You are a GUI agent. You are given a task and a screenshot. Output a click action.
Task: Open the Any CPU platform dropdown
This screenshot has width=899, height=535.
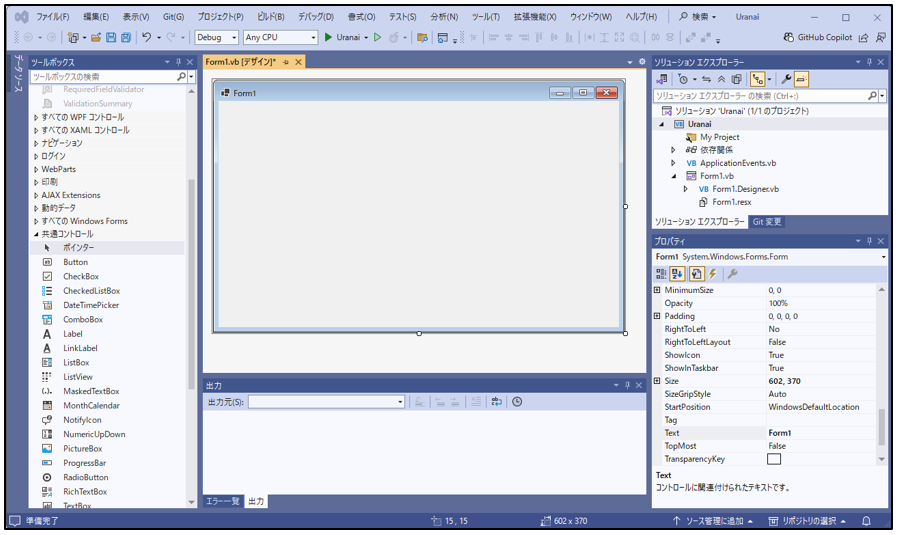[279, 37]
